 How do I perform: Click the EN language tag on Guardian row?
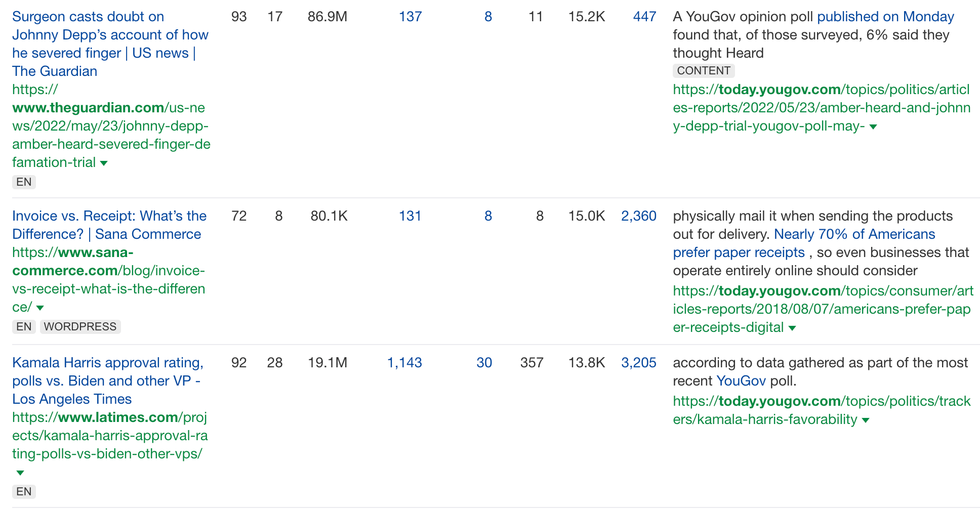click(23, 182)
